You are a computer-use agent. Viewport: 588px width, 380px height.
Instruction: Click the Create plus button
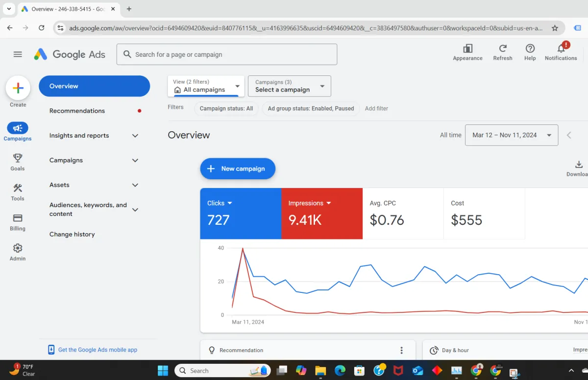tap(18, 88)
